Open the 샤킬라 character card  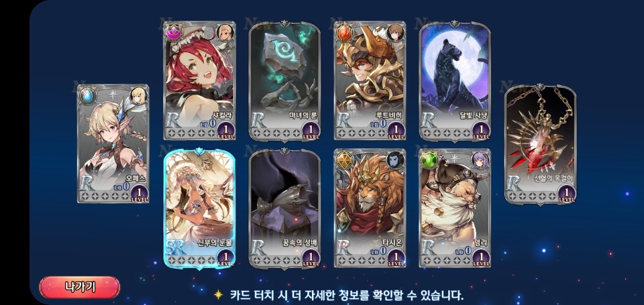pos(200,80)
